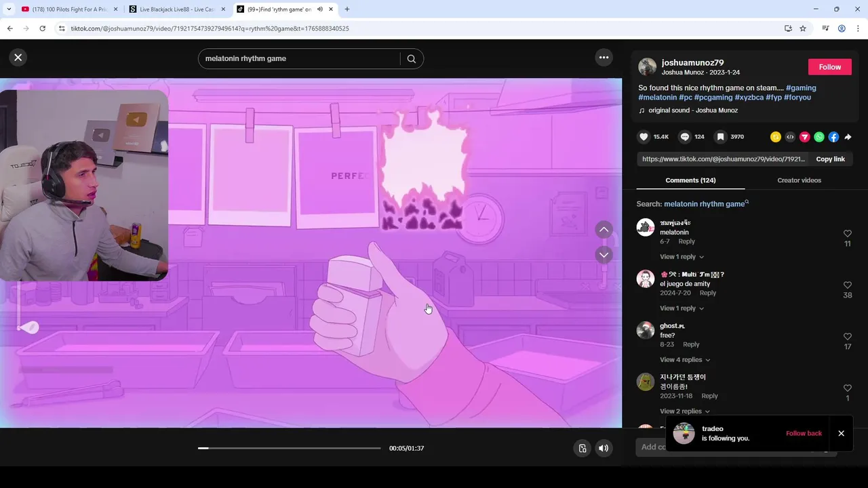Close the TikTok video viewer
The width and height of the screenshot is (868, 488).
18,58
